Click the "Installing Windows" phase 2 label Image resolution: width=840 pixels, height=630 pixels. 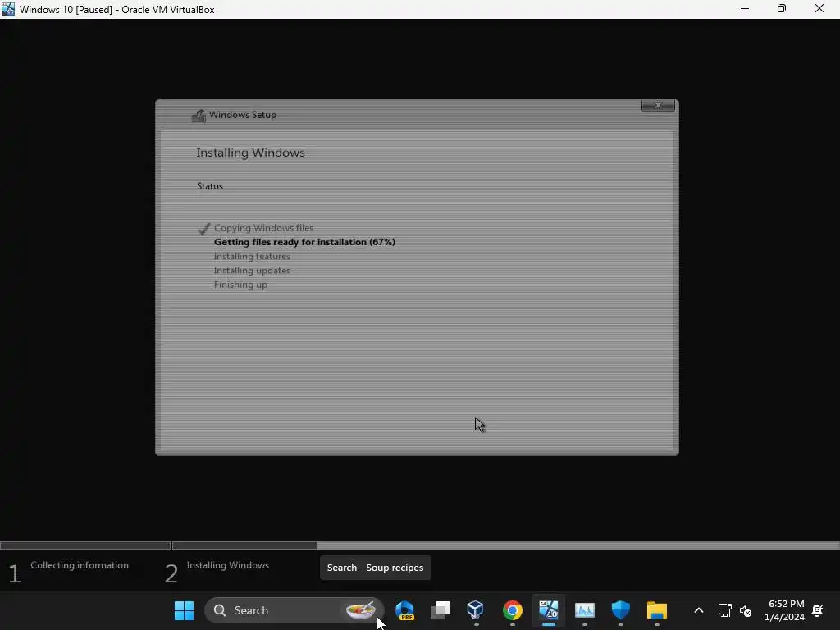point(228,565)
